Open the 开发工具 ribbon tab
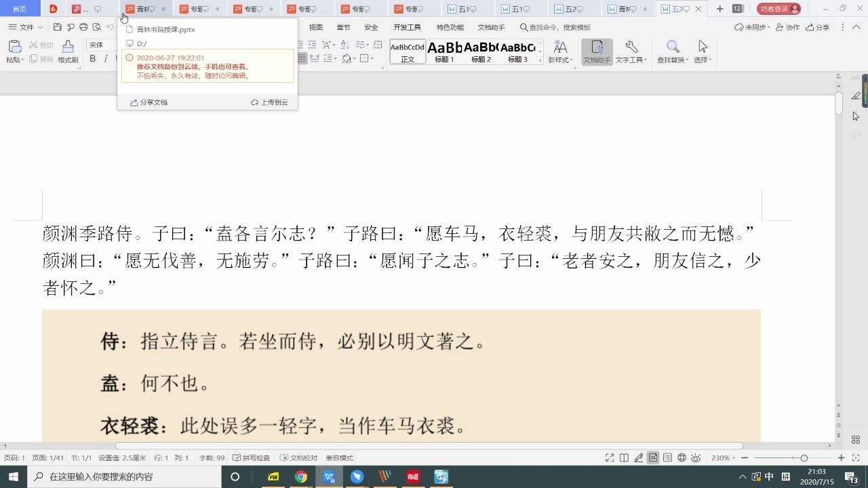This screenshot has height=488, width=868. (407, 27)
